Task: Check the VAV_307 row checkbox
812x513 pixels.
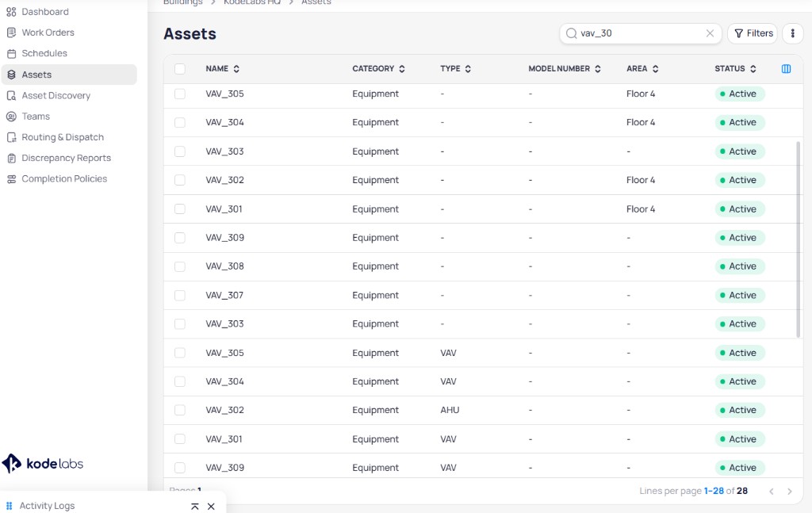Action: pyautogui.click(x=180, y=295)
